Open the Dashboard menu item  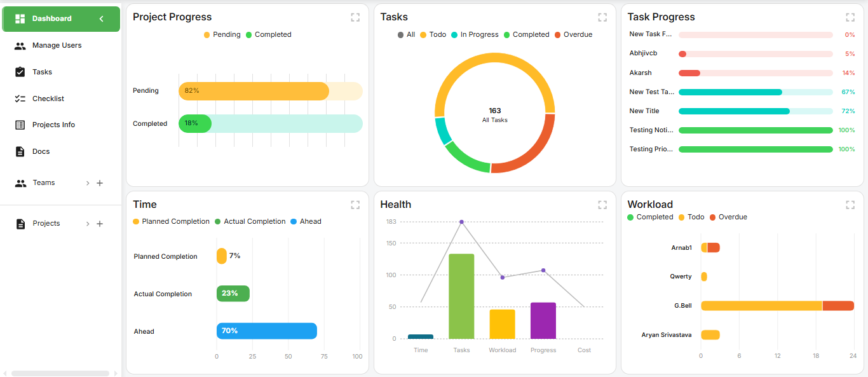click(61, 19)
